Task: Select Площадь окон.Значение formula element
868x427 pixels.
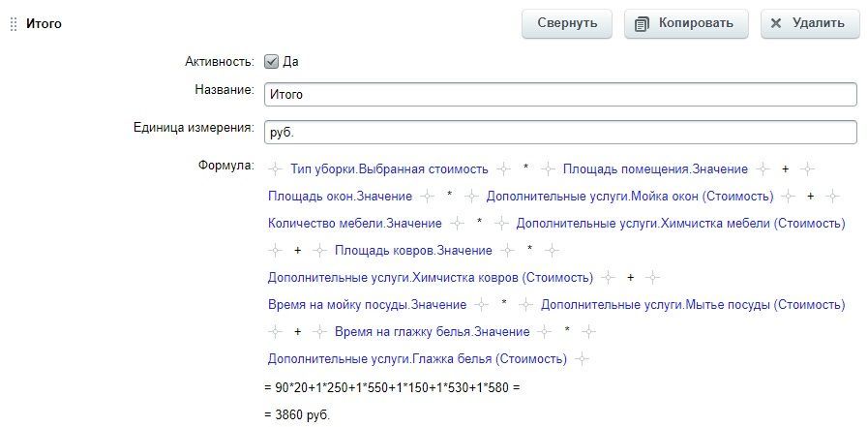Action: [340, 197]
